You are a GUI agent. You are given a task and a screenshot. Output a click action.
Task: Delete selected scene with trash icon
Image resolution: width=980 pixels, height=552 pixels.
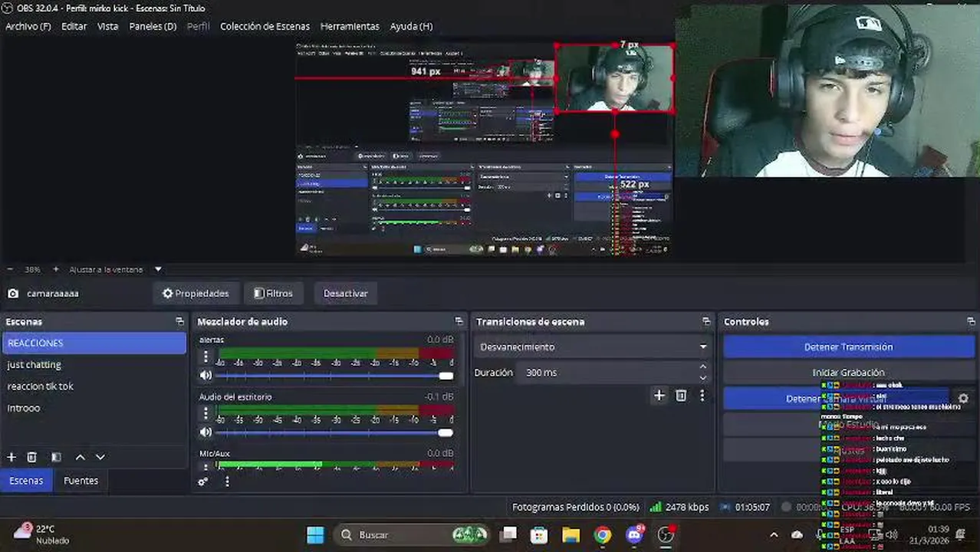pos(31,457)
